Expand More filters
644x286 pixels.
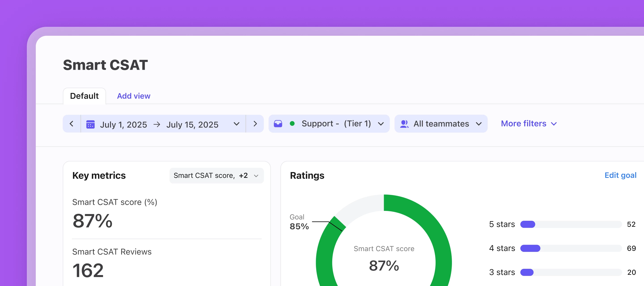529,124
